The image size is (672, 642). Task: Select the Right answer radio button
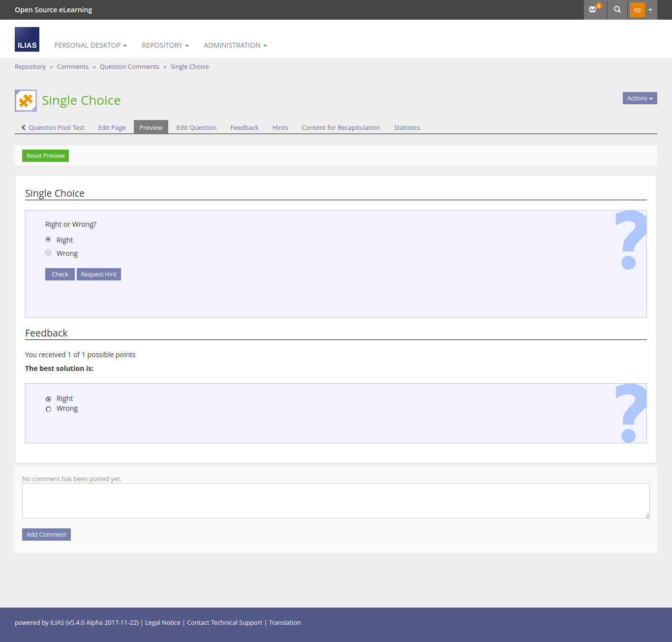[48, 240]
